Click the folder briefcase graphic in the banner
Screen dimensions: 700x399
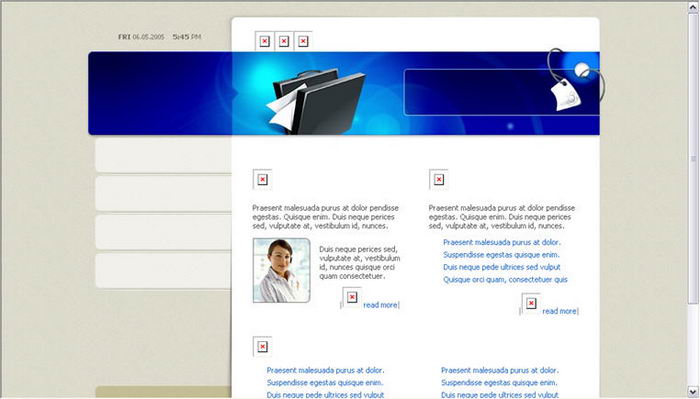click(x=316, y=102)
